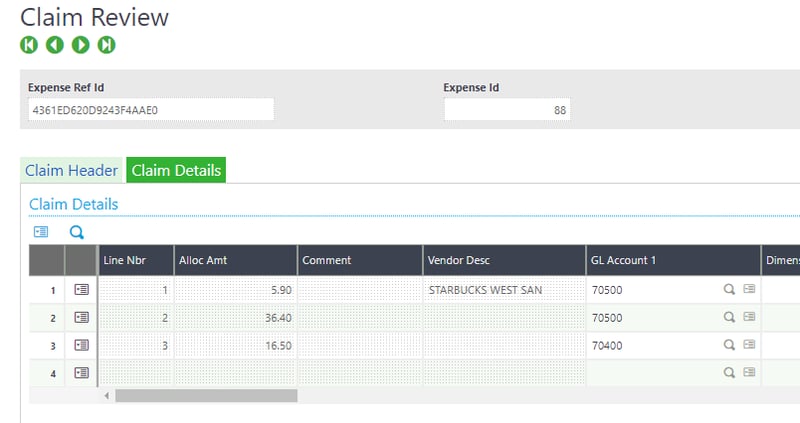Go to the next claim record

click(80, 45)
